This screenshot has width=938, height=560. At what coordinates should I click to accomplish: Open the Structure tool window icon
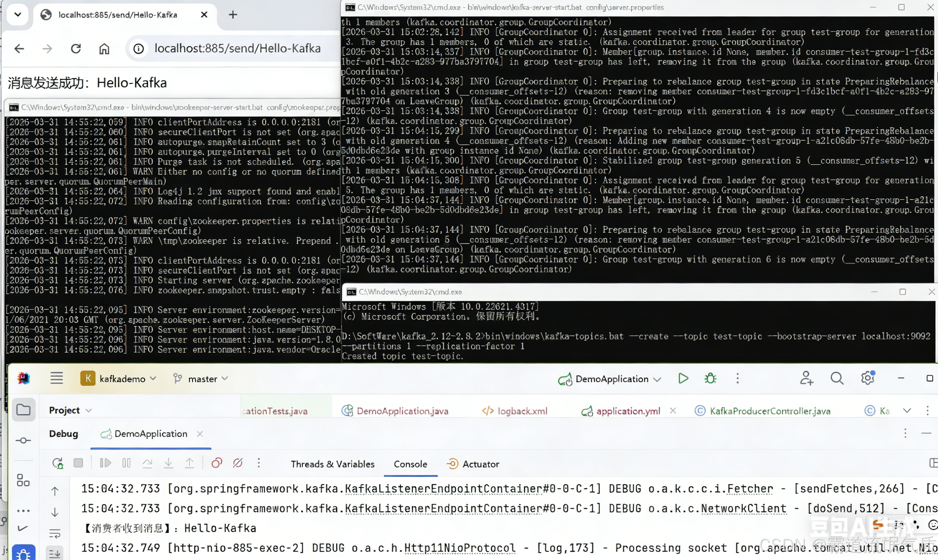(23, 480)
